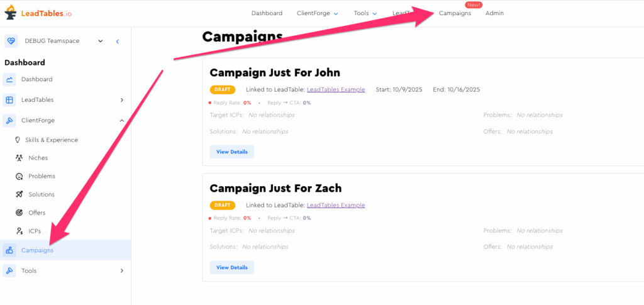Collapse the ClientForge sidebar section
The image size is (644, 305).
coord(121,120)
